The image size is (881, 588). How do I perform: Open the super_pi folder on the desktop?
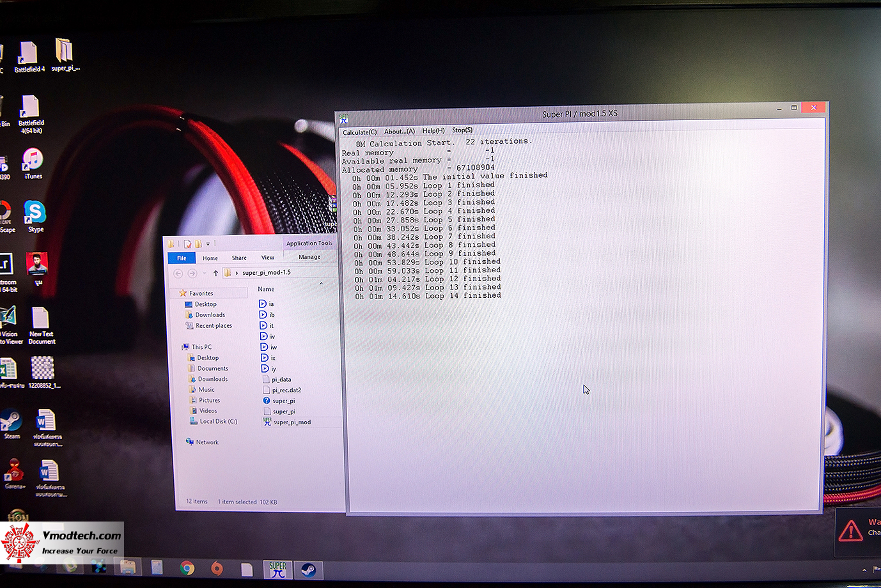(65, 54)
